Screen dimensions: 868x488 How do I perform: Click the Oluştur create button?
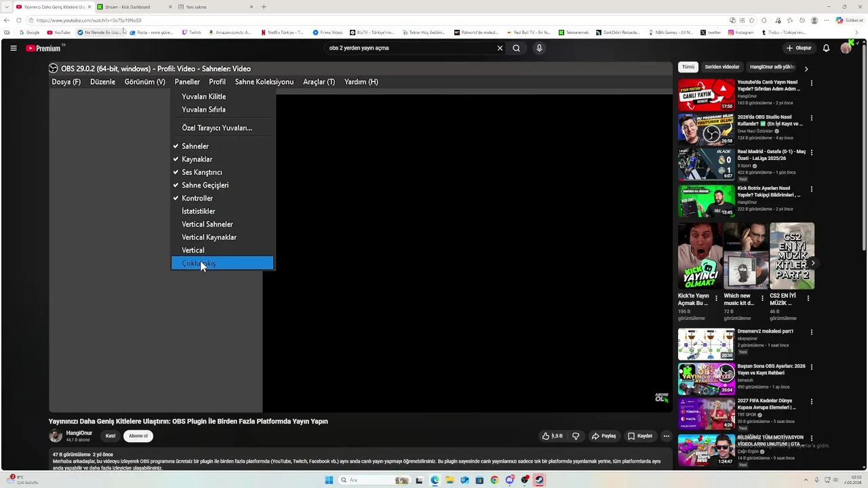click(x=799, y=48)
